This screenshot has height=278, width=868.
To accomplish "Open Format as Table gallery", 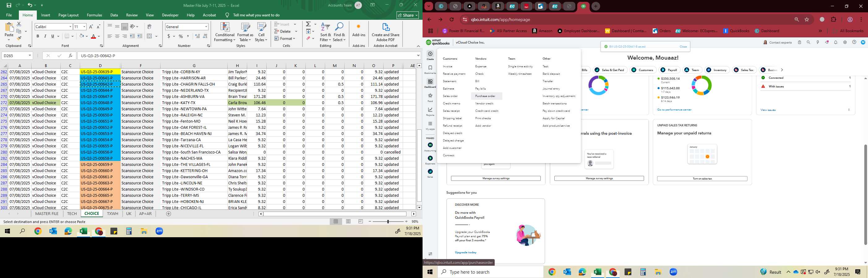I will point(245,32).
